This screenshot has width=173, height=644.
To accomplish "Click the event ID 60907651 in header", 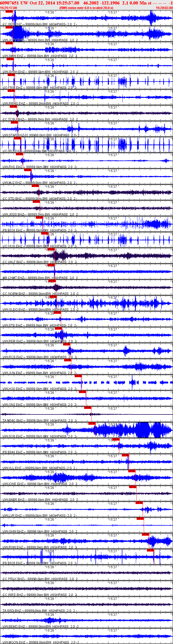I will [9, 3].
